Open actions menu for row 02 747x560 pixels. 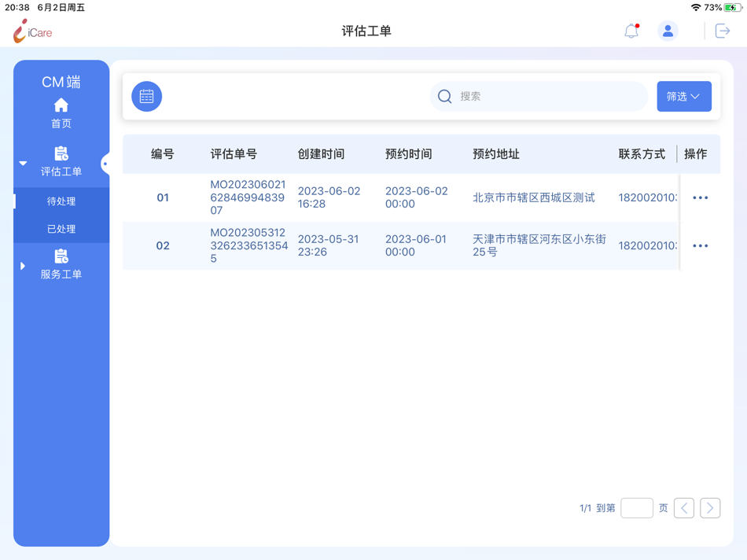pyautogui.click(x=700, y=245)
